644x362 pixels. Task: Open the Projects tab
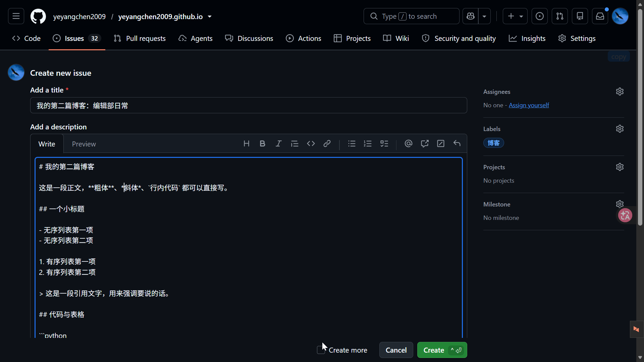[x=352, y=39]
